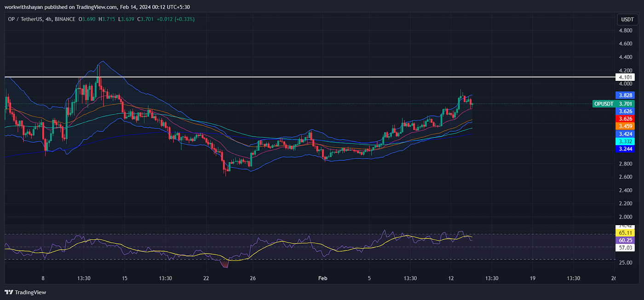Select the orange 3.459 price label
The image size is (644, 300).
coord(625,126)
